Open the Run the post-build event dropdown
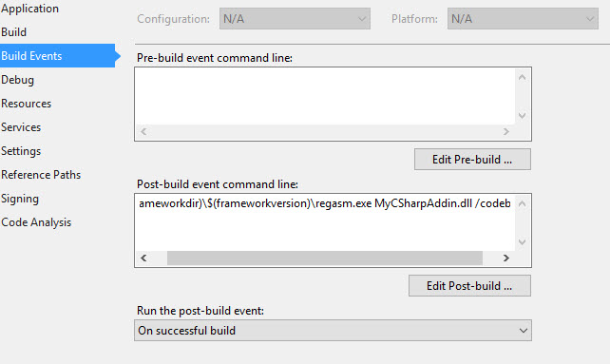This screenshot has width=610, height=364. [x=333, y=331]
